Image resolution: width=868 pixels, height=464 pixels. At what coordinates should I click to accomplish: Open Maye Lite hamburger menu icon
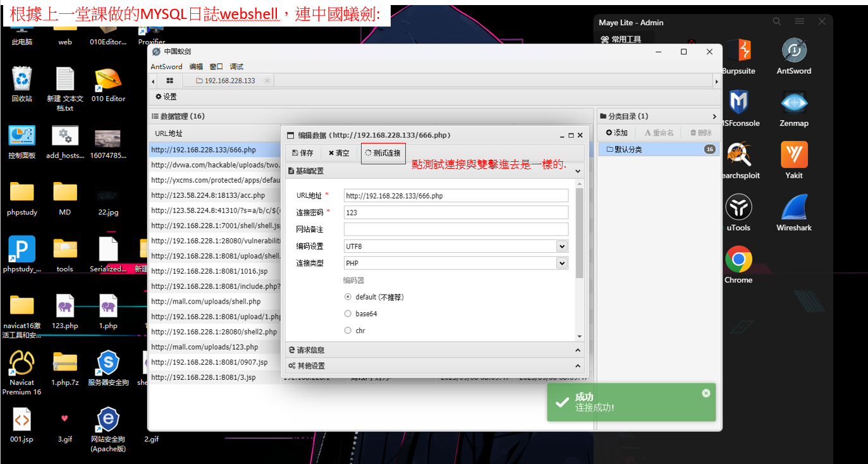800,22
